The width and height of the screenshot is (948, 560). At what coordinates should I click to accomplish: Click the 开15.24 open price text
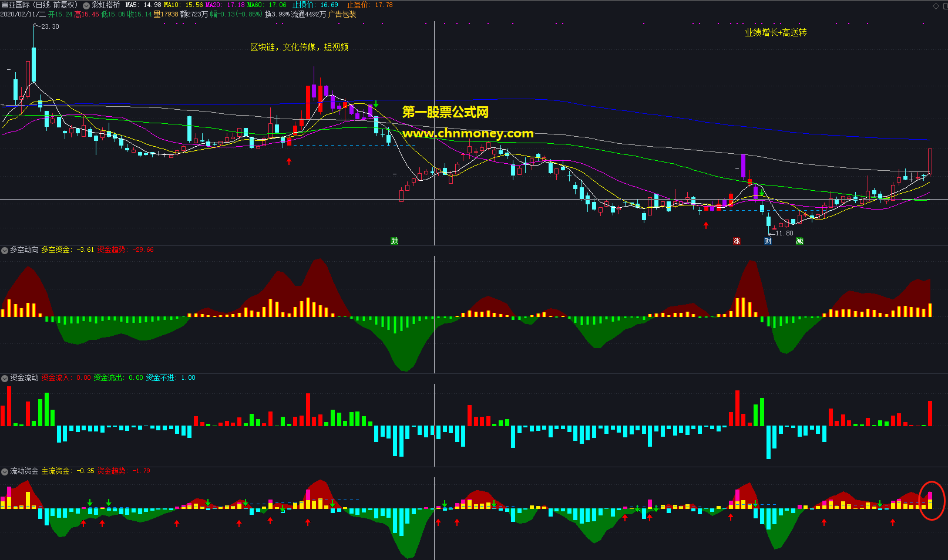[x=60, y=14]
